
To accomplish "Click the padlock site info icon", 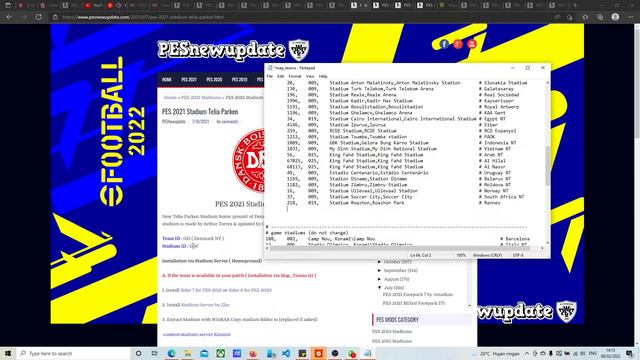I will [x=56, y=17].
